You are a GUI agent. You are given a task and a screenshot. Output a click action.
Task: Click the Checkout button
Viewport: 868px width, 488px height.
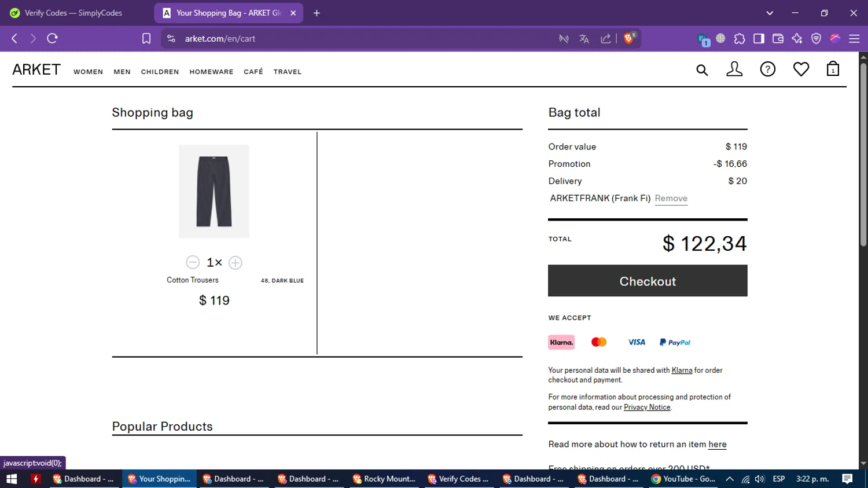tap(648, 281)
